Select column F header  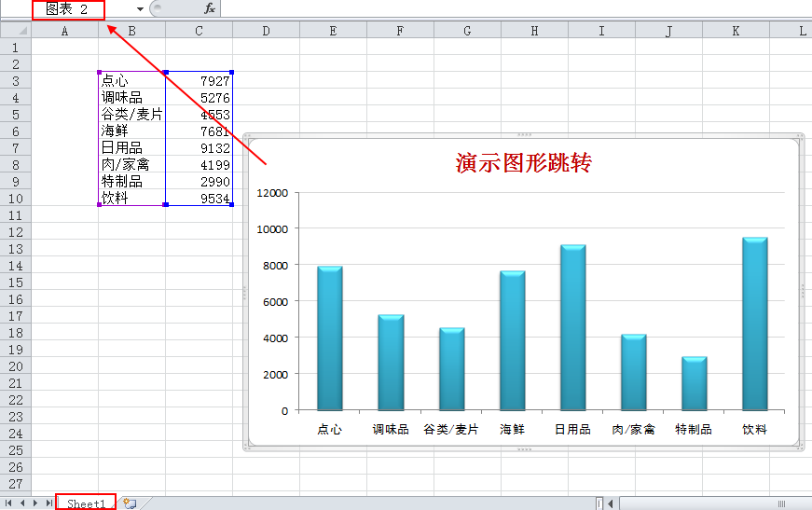click(400, 31)
